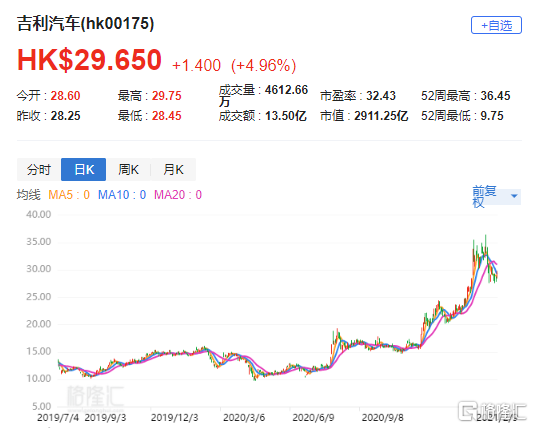Click 市盈率 value 32.43
The image size is (533, 428).
coord(381,96)
